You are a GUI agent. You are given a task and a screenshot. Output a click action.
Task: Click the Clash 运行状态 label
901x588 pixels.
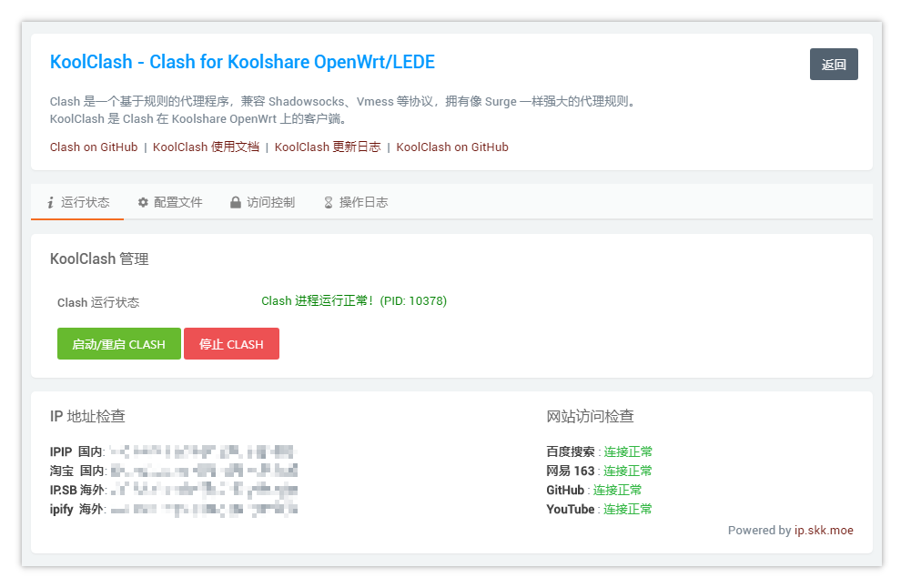point(98,303)
